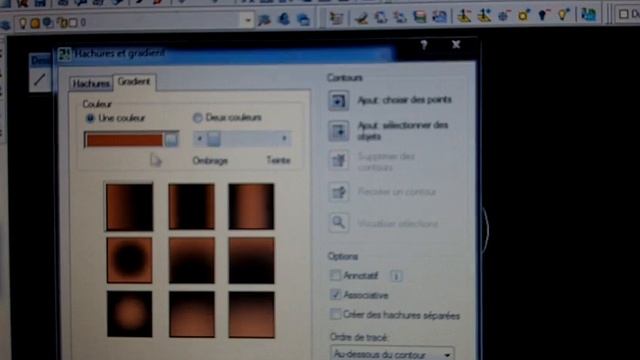Open color picker via the swatch browse button
The width and height of the screenshot is (640, 360).
pos(171,140)
